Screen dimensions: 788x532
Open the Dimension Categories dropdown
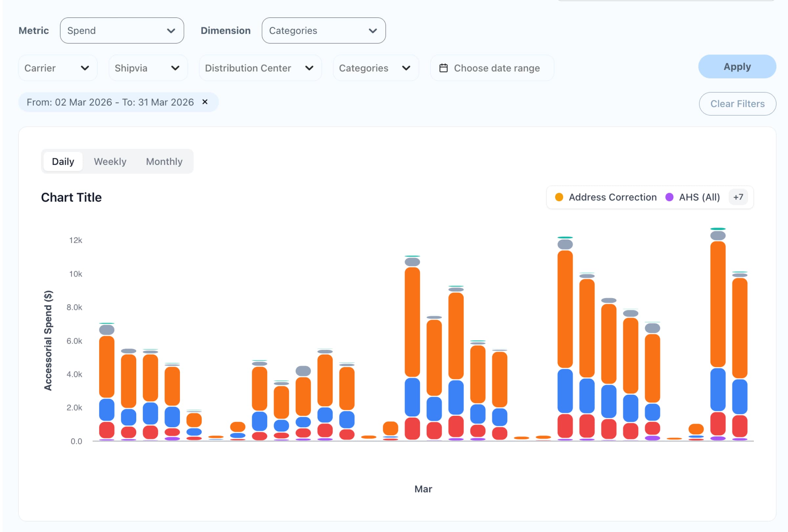pyautogui.click(x=323, y=31)
